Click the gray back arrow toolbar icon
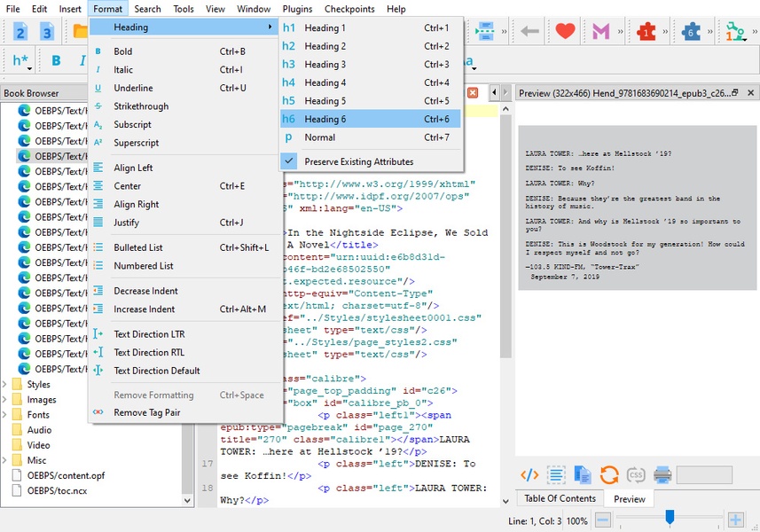The image size is (760, 532). coord(529,32)
